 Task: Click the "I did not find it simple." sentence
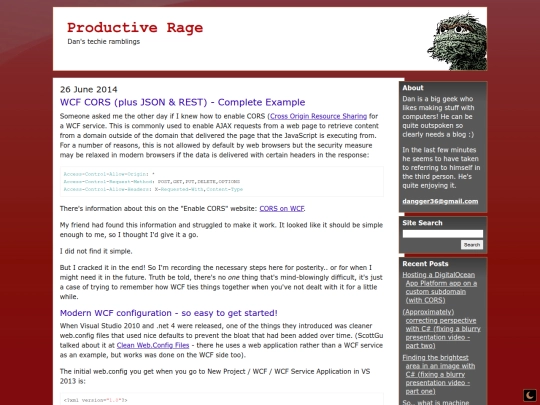pos(96,251)
